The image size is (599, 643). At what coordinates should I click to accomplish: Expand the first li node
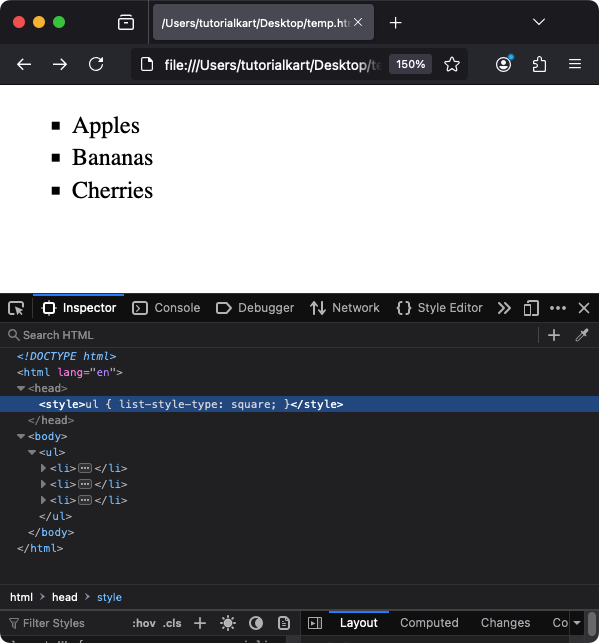tap(43, 468)
